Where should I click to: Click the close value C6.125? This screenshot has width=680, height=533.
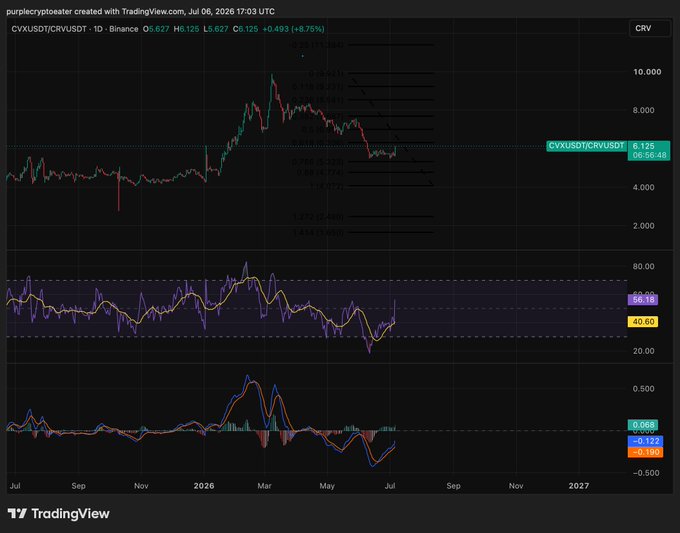[x=245, y=29]
